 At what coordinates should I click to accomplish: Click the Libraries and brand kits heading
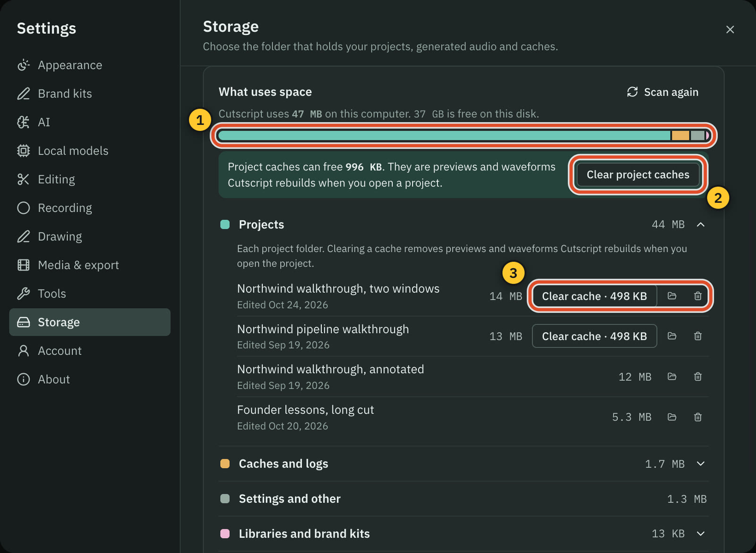(x=304, y=534)
